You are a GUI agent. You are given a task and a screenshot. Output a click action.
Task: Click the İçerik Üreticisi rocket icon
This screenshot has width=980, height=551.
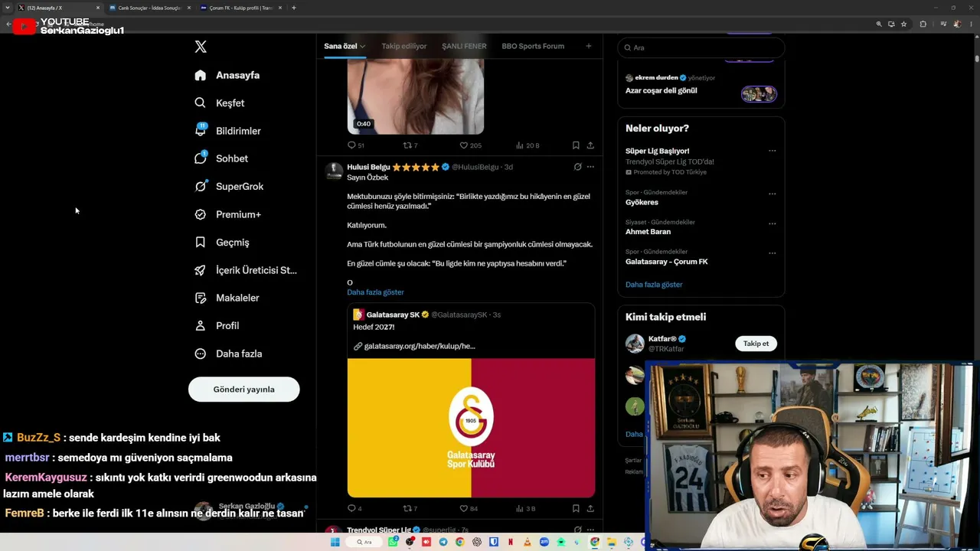pos(201,270)
